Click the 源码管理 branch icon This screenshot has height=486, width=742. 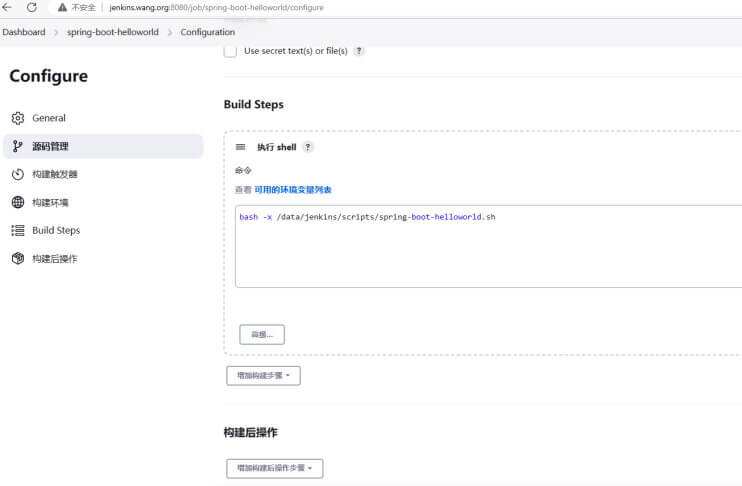[x=18, y=146]
